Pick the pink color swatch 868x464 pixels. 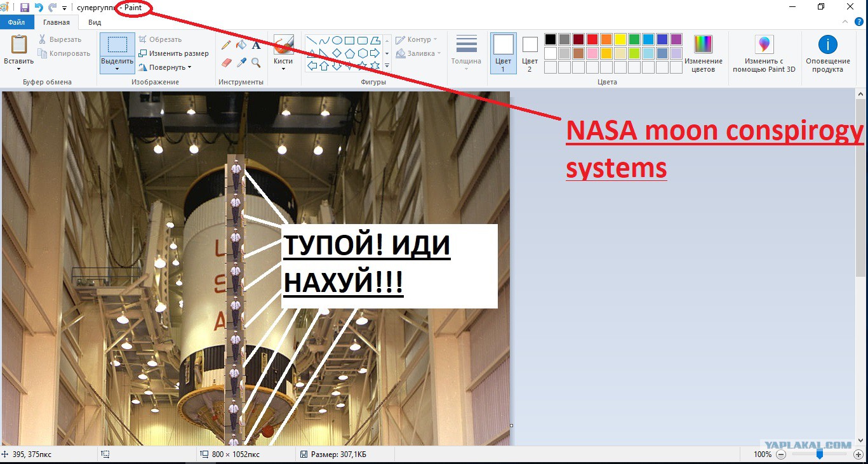(592, 53)
